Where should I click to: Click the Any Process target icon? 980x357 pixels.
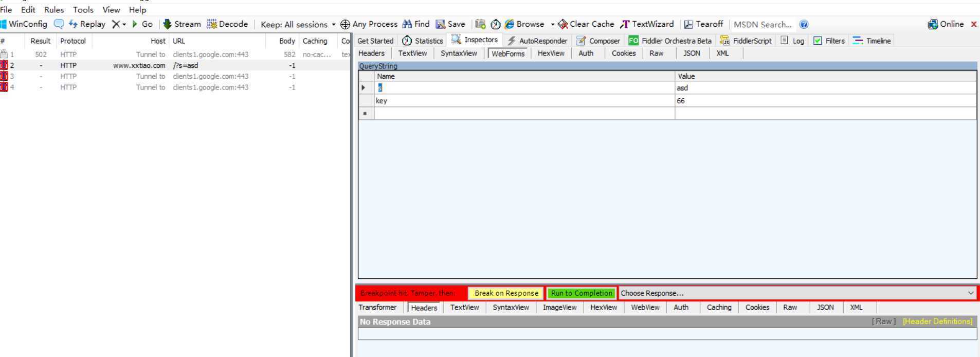346,24
